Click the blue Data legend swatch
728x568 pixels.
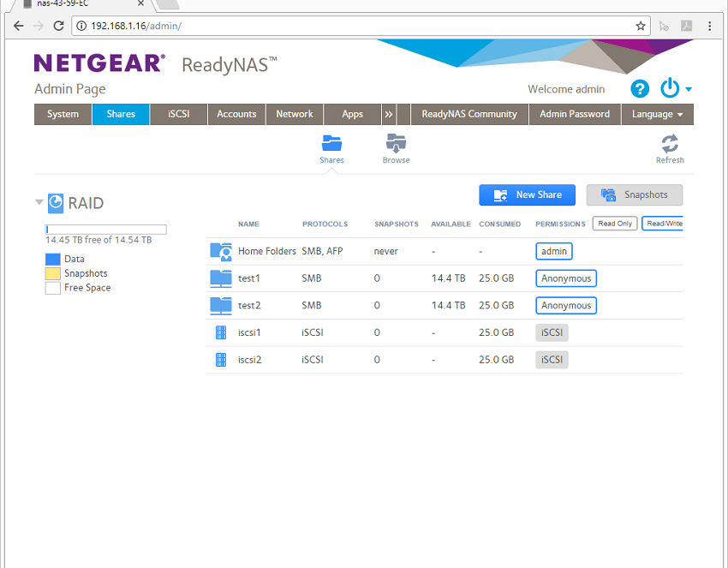pyautogui.click(x=53, y=259)
